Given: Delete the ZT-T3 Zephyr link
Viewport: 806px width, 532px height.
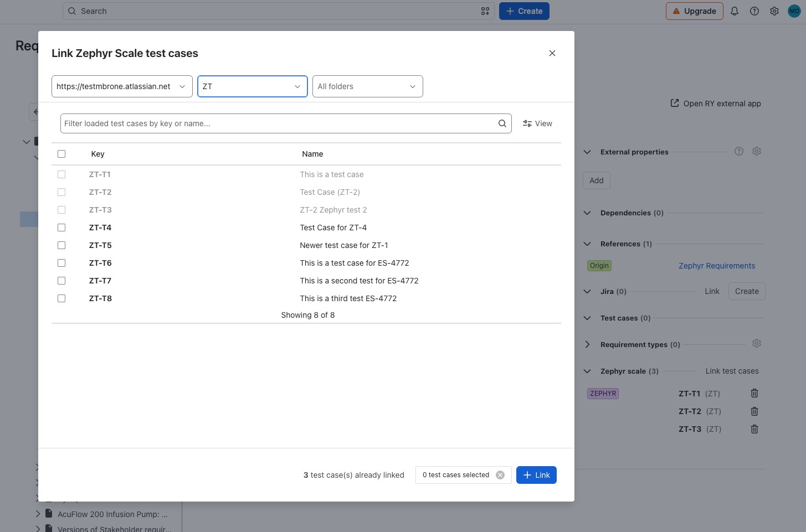Looking at the screenshot, I should 754,429.
